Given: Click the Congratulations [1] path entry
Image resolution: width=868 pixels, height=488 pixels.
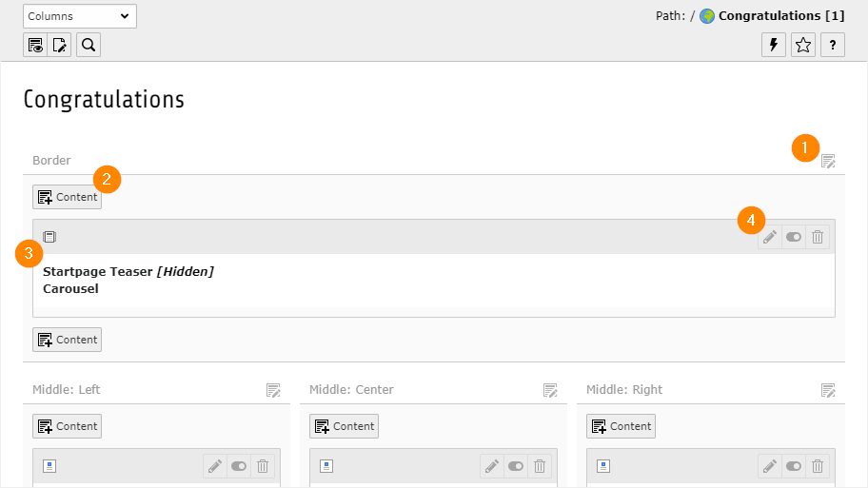Looking at the screenshot, I should pyautogui.click(x=780, y=16).
